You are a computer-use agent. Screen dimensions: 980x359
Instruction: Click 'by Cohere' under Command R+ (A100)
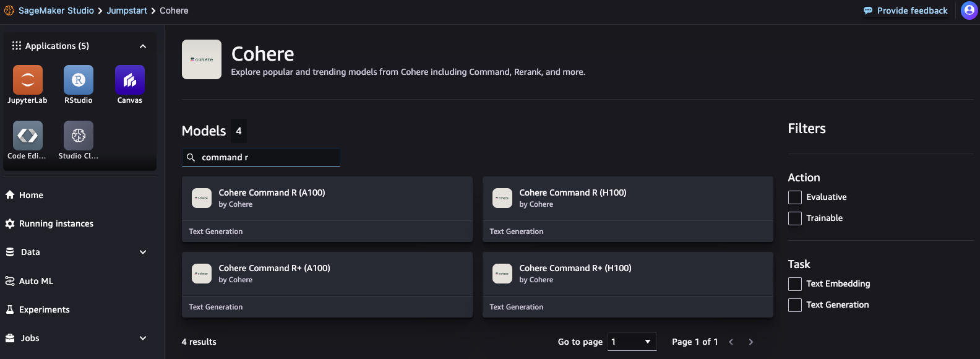pos(236,280)
